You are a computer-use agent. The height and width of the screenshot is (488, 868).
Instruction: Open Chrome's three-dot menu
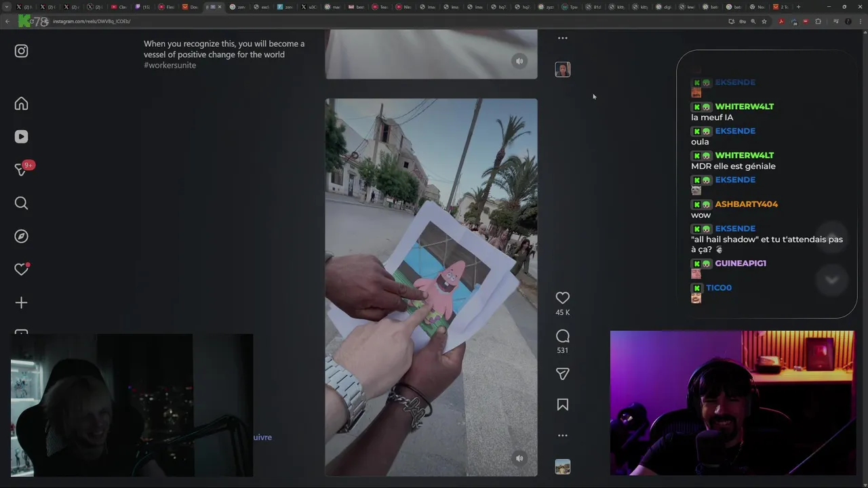click(x=859, y=21)
